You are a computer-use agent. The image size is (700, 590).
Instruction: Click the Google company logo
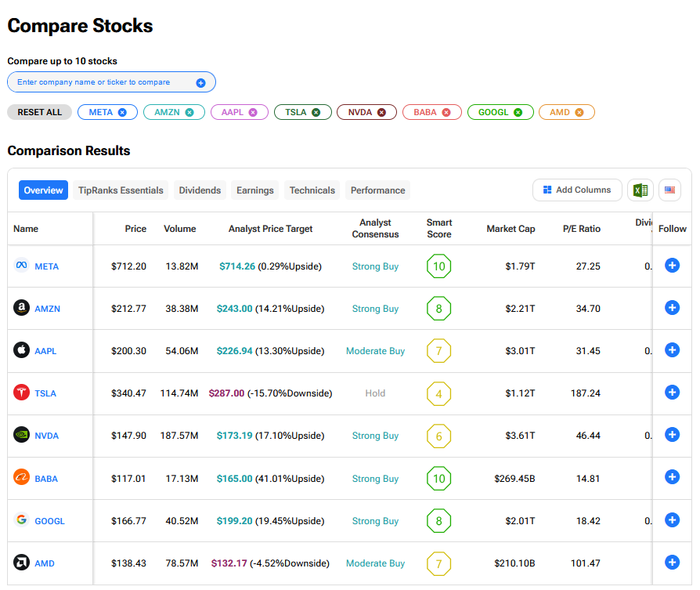click(21, 520)
